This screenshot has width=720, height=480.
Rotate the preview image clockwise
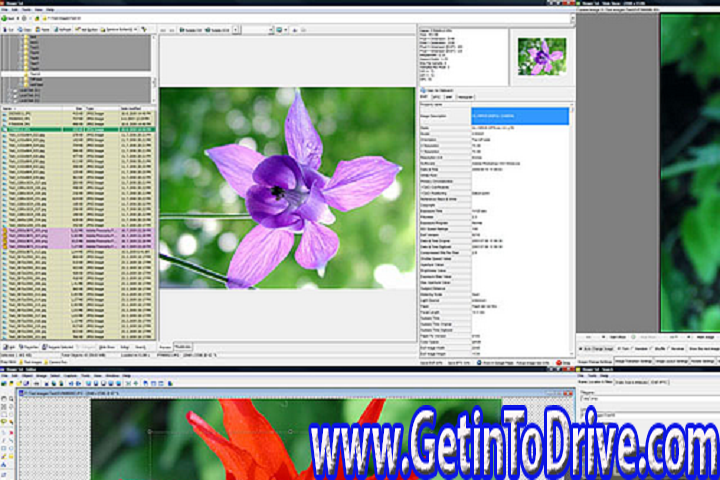click(x=218, y=30)
